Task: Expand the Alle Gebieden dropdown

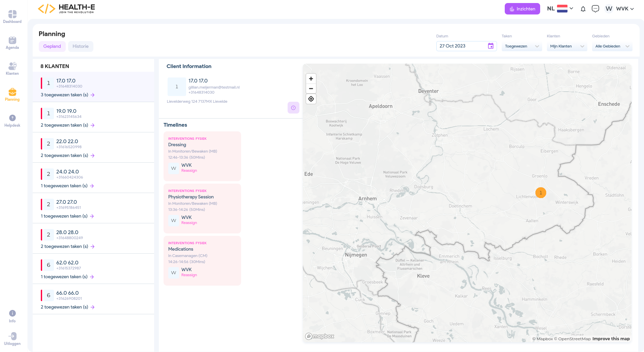Action: pyautogui.click(x=612, y=46)
